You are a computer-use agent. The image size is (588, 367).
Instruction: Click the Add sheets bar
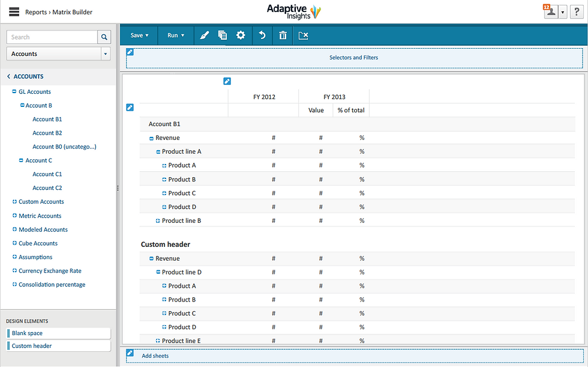355,356
